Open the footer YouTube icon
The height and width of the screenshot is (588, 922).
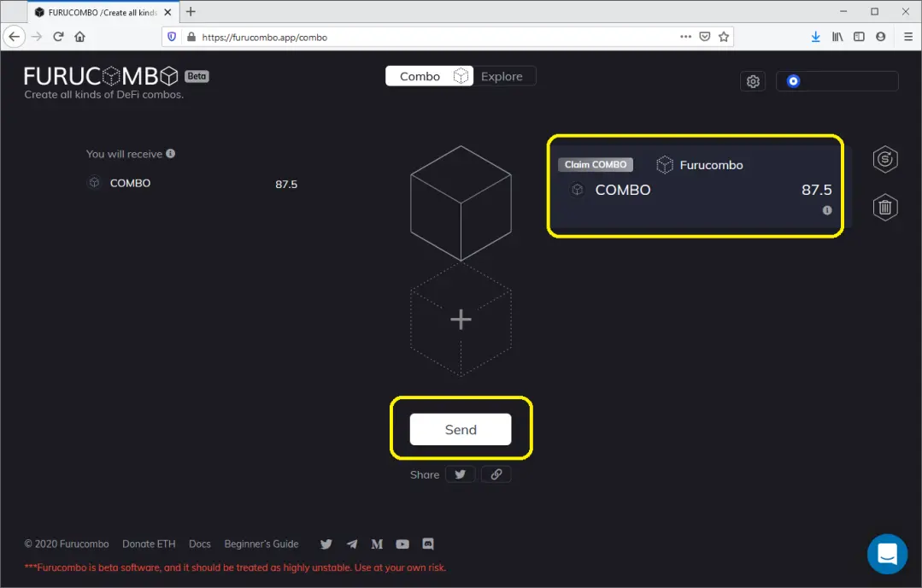coord(402,544)
